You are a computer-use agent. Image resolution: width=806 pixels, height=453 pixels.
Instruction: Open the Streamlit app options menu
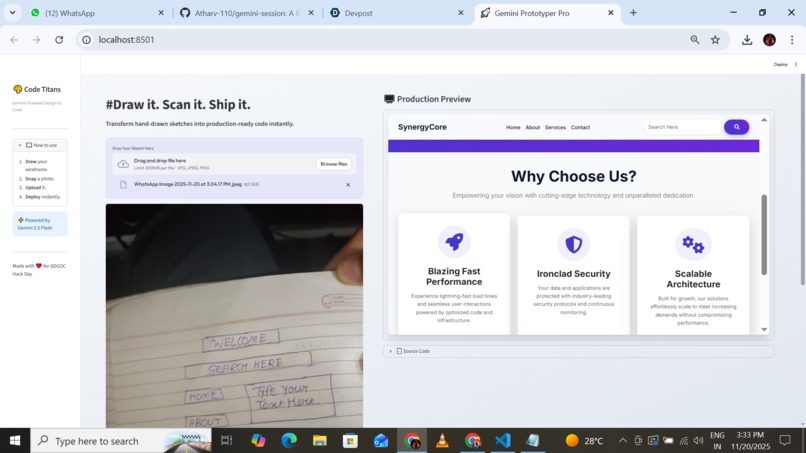point(796,64)
